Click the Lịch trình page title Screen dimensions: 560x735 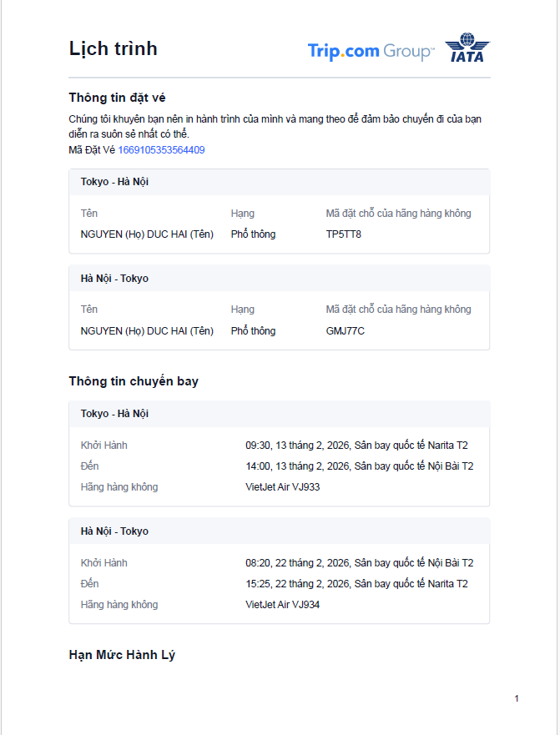click(113, 48)
